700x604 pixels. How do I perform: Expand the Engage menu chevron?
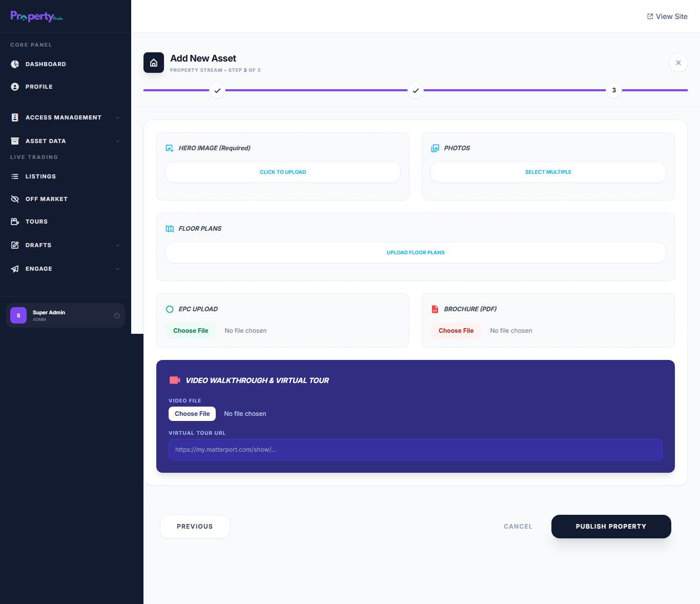pos(117,269)
